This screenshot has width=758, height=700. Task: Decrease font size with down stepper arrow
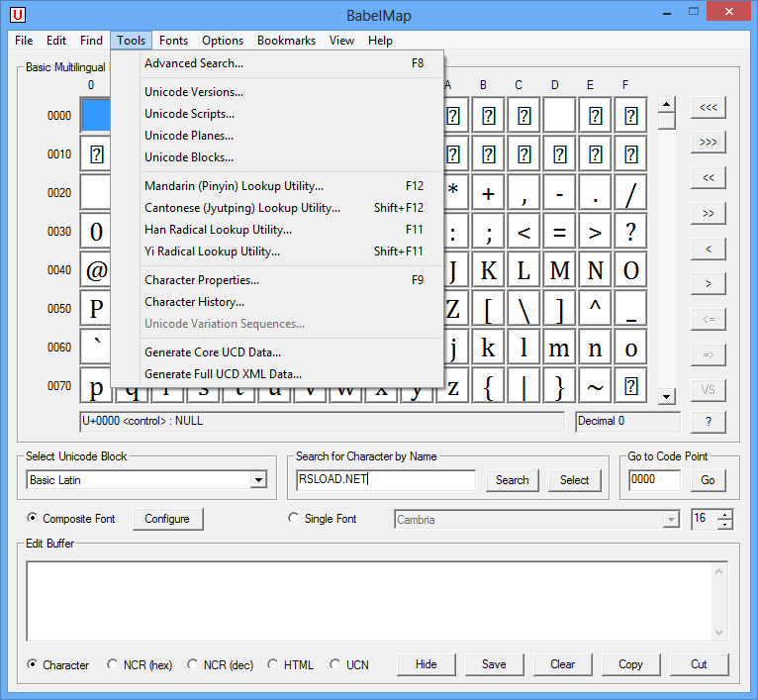(724, 525)
